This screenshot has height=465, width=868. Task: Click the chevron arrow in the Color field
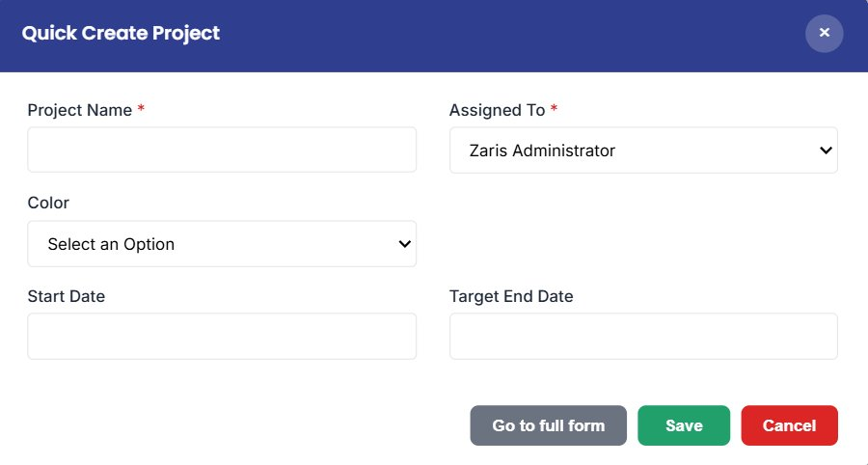point(405,243)
